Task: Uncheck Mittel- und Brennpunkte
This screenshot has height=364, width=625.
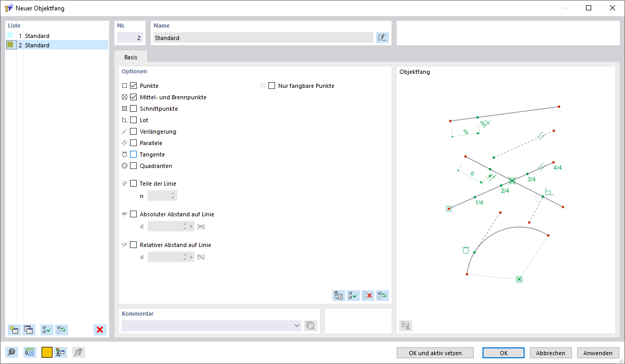Action: coord(133,97)
